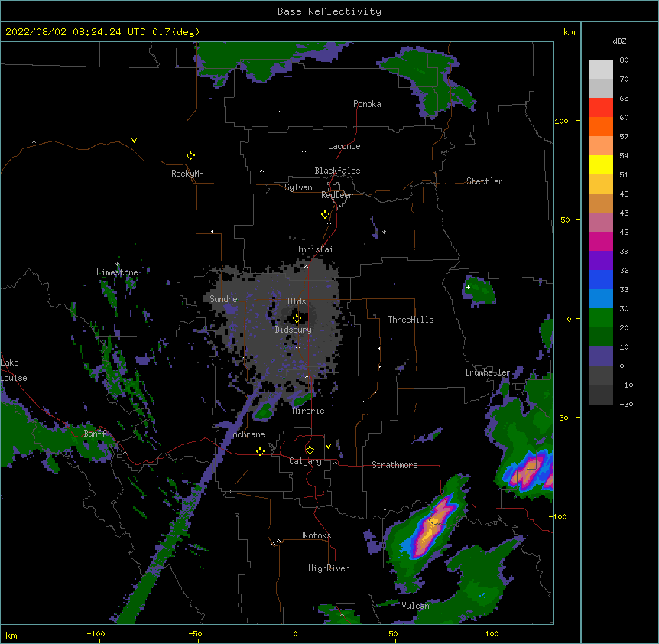Viewport: 659px width, 644px height.
Task: Pick the red 65-60 dBZ legend swatch
Action: pos(601,108)
